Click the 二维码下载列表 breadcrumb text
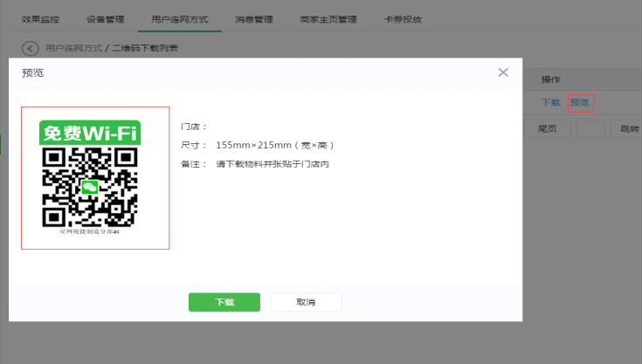The height and width of the screenshot is (364, 642). [x=145, y=48]
